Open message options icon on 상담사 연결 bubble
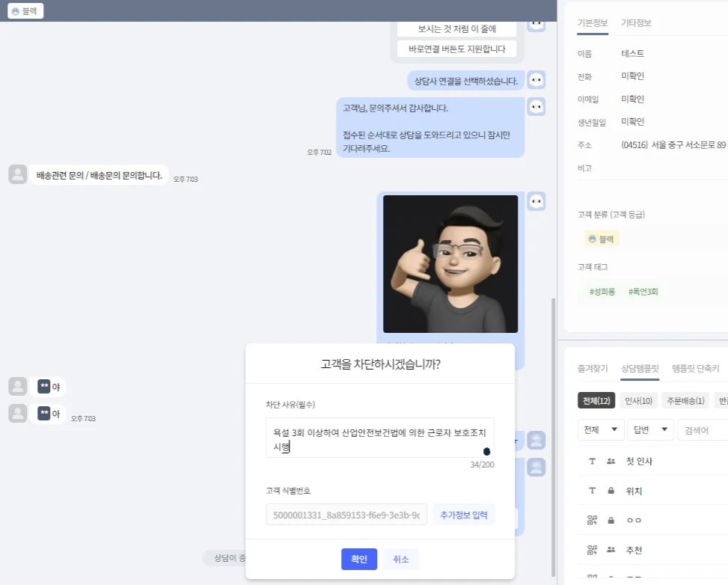The image size is (728, 585). (536, 79)
